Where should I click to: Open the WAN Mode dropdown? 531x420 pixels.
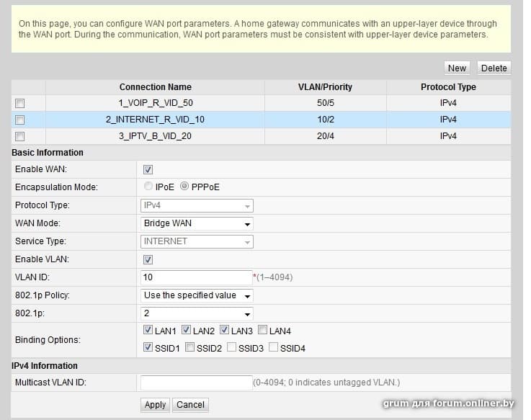197,223
